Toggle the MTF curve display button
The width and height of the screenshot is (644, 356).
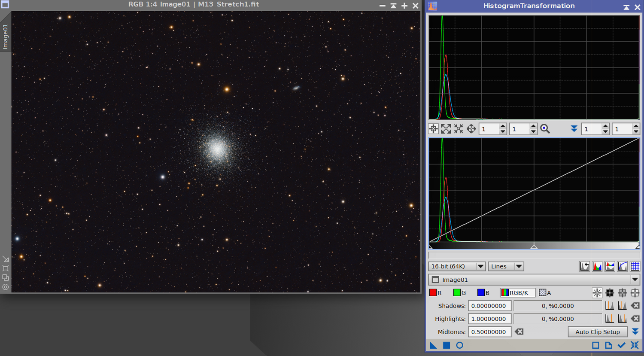tap(622, 267)
